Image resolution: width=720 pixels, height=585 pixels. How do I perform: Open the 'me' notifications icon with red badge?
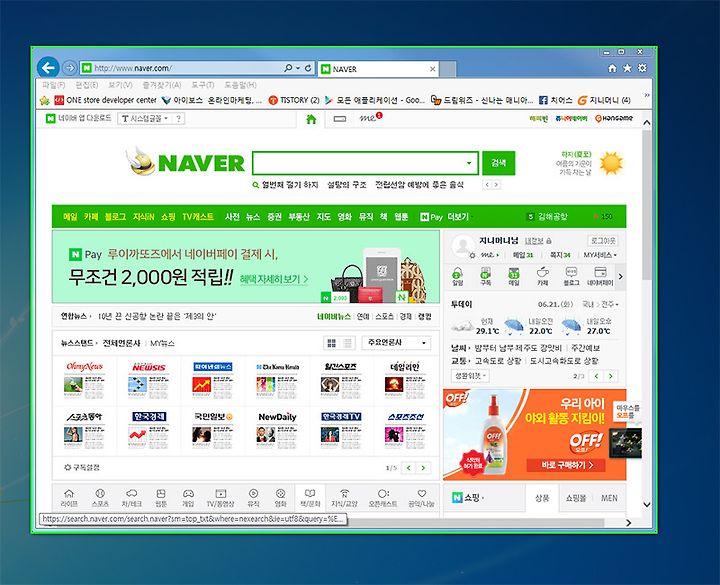(371, 118)
